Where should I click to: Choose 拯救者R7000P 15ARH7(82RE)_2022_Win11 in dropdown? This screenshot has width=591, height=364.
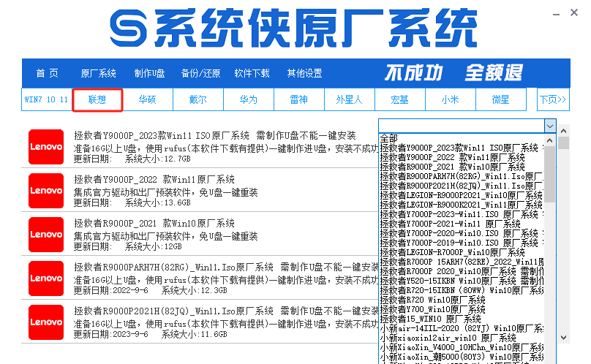tap(462, 262)
